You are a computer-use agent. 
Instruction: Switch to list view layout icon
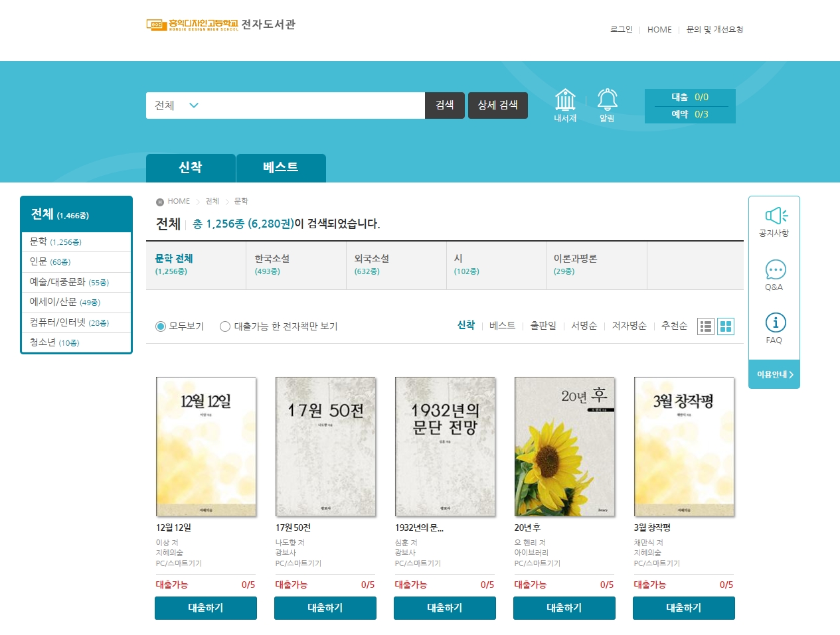[706, 326]
